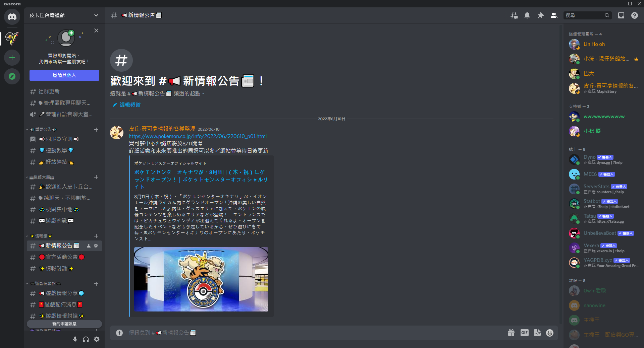Open the sticker picker
Screen dimensions: 644x348
537,333
